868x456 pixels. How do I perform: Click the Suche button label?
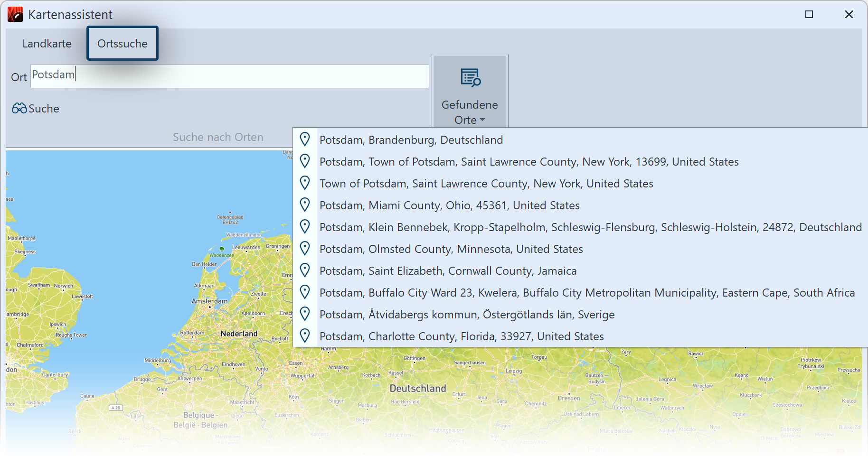coord(44,109)
